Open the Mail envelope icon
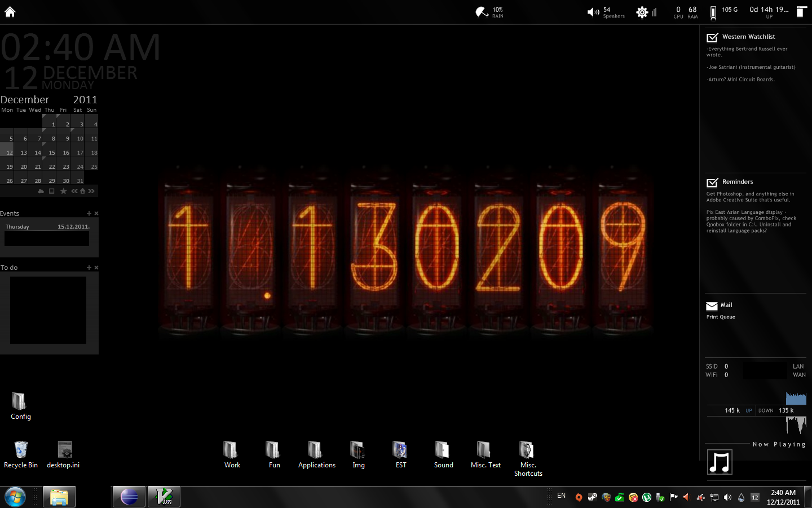The height and width of the screenshot is (508, 812). pos(712,306)
